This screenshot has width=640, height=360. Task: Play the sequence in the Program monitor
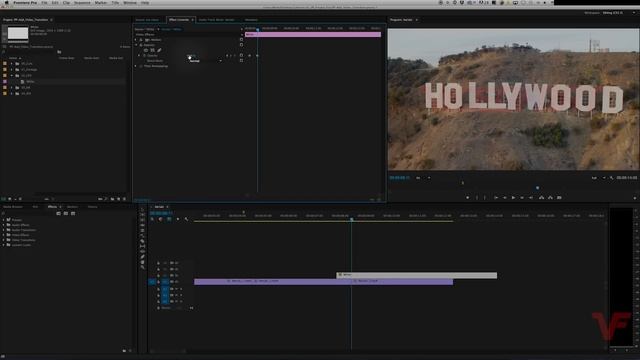(513, 198)
